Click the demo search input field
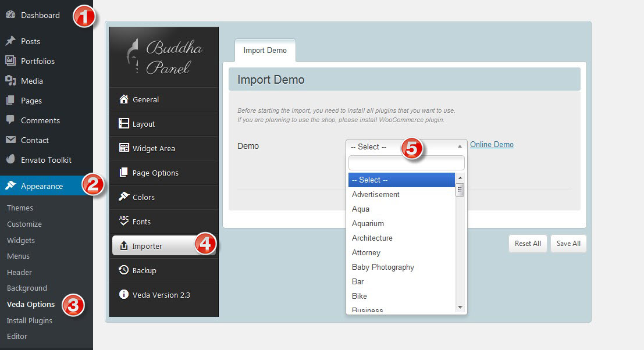Viewport: 644px width, 350px height. pos(406,163)
